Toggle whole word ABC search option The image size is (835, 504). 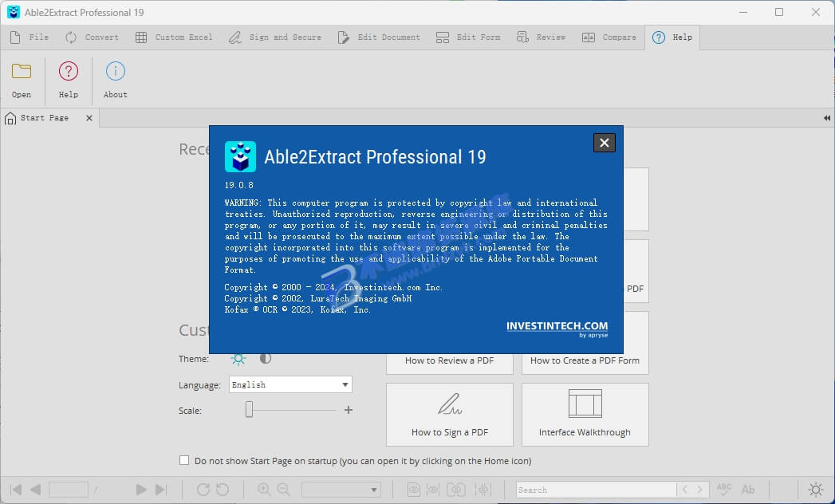point(724,490)
